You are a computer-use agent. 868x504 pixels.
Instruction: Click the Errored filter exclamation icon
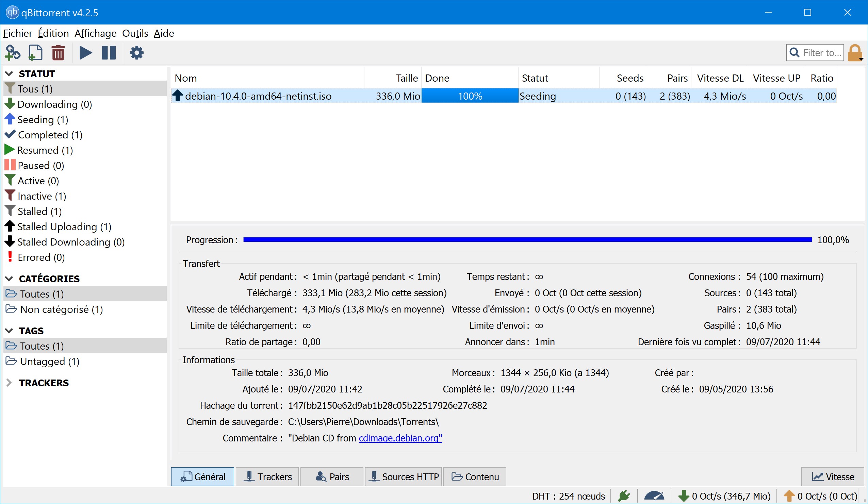click(x=10, y=256)
